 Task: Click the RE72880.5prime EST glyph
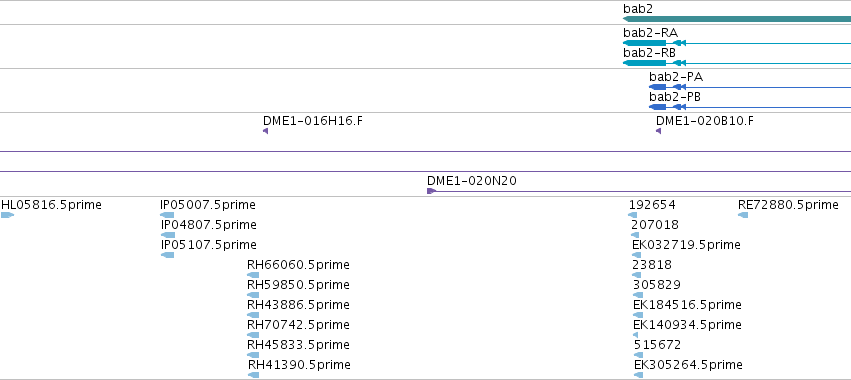(743, 216)
